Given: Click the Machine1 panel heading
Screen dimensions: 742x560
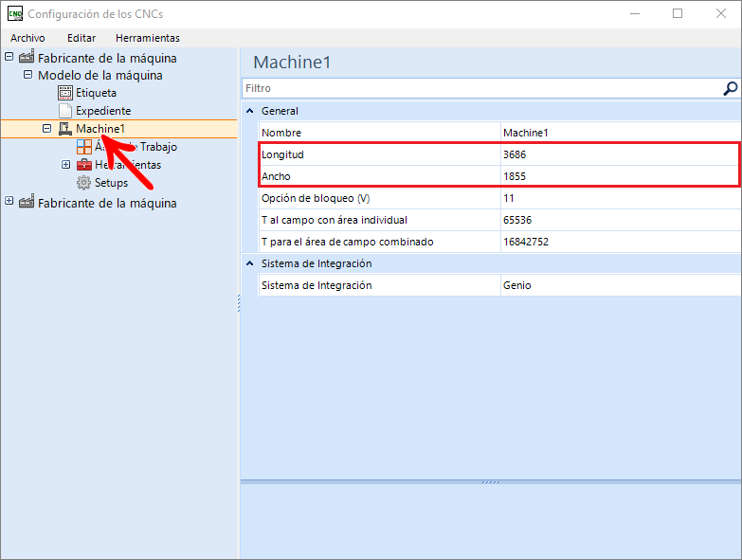Looking at the screenshot, I should pyautogui.click(x=292, y=62).
